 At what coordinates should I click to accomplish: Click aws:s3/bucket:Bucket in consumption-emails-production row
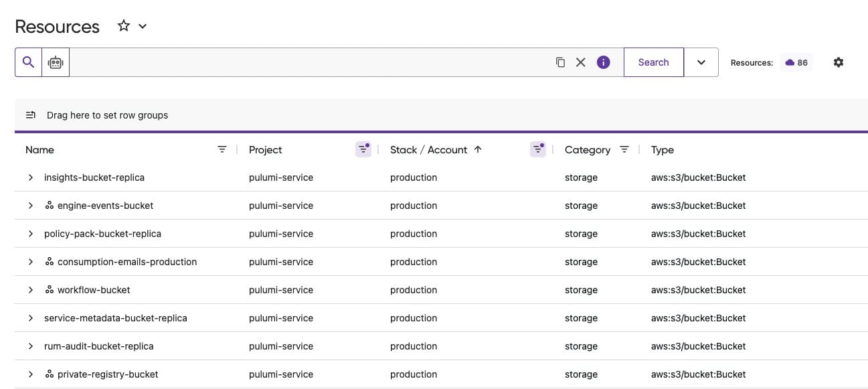click(x=698, y=262)
